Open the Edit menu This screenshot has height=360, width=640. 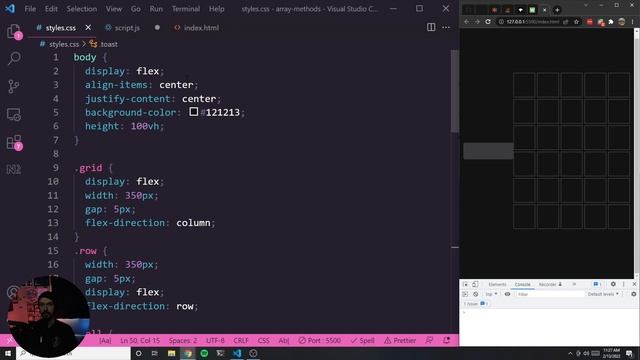coord(51,9)
